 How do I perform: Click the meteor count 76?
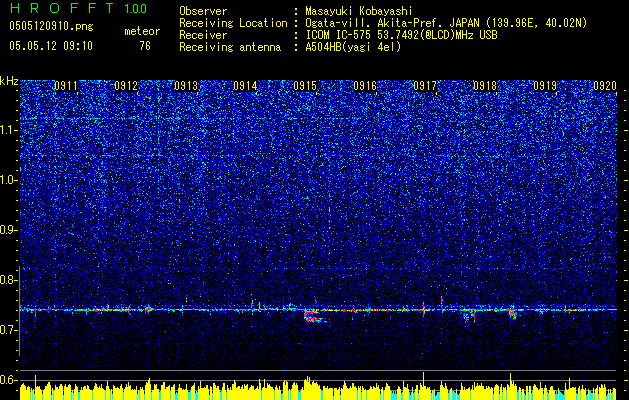click(145, 46)
